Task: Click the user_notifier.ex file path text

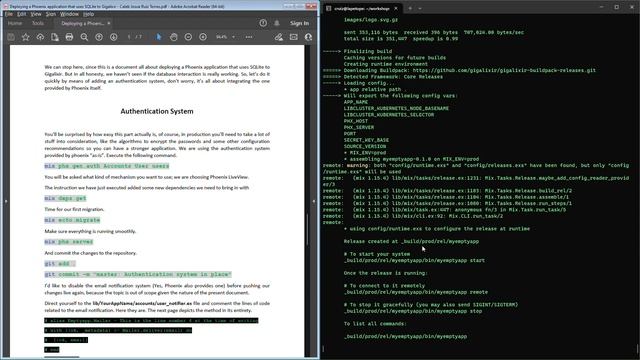Action: [x=142, y=303]
